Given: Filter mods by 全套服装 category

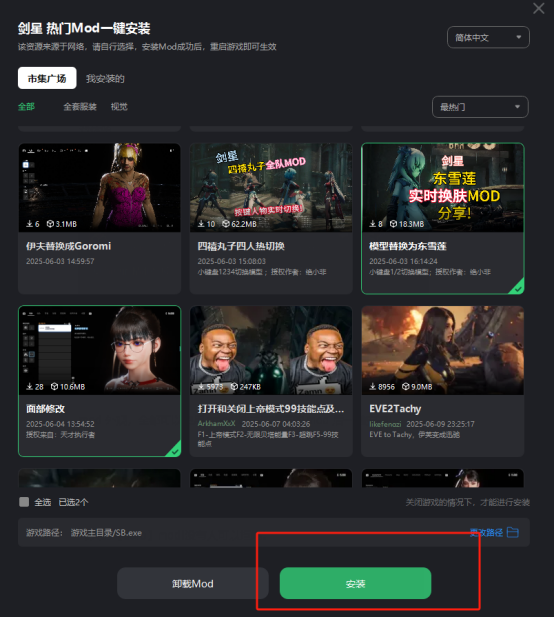Looking at the screenshot, I should tap(80, 107).
